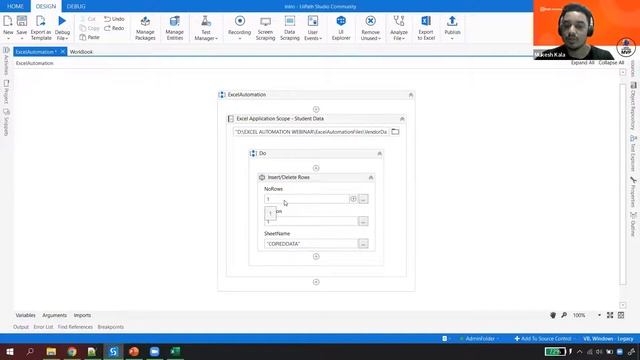Close the ExcelAutomation document tab
Screen dimensions: 640x360
pos(62,51)
